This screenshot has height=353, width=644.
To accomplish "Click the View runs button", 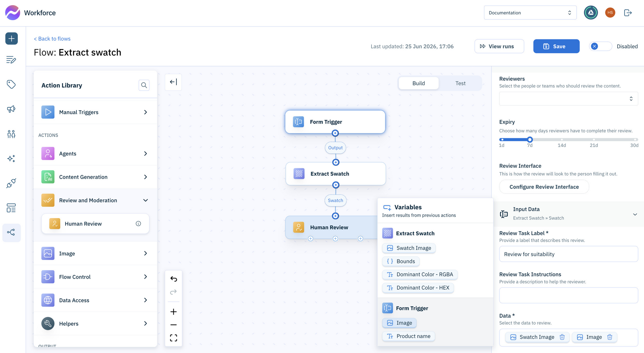I will pyautogui.click(x=499, y=46).
